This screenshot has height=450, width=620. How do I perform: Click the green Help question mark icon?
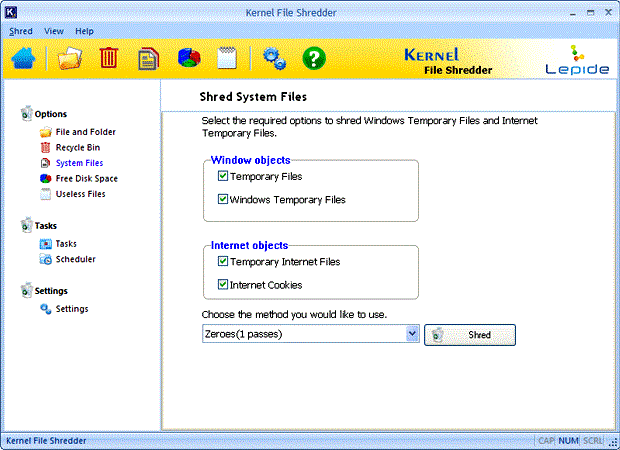click(314, 59)
